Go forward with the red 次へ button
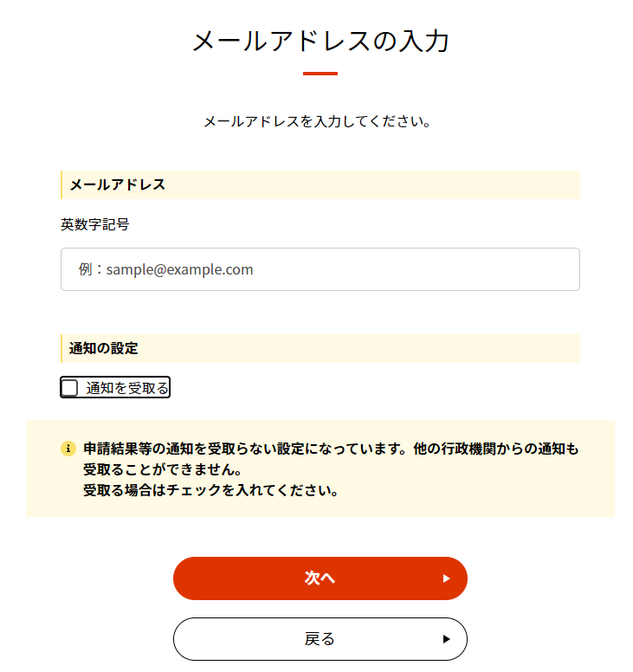 click(320, 578)
